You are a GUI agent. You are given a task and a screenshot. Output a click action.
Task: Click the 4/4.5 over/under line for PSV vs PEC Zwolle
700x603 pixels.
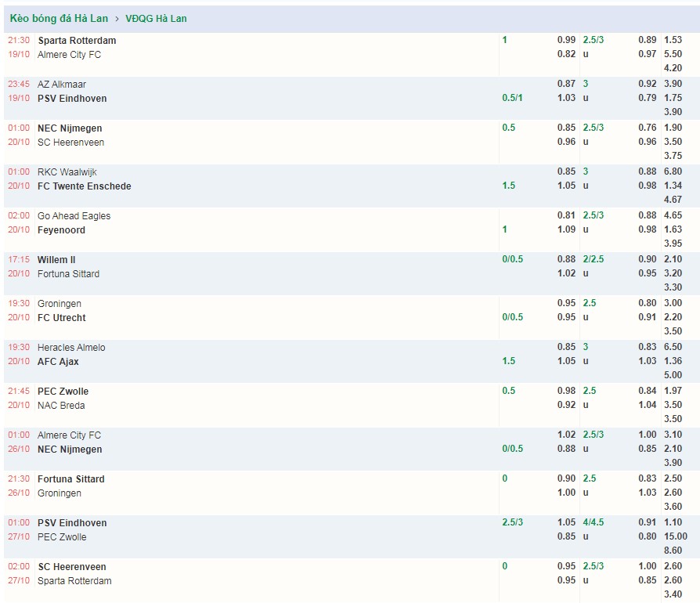tap(594, 522)
